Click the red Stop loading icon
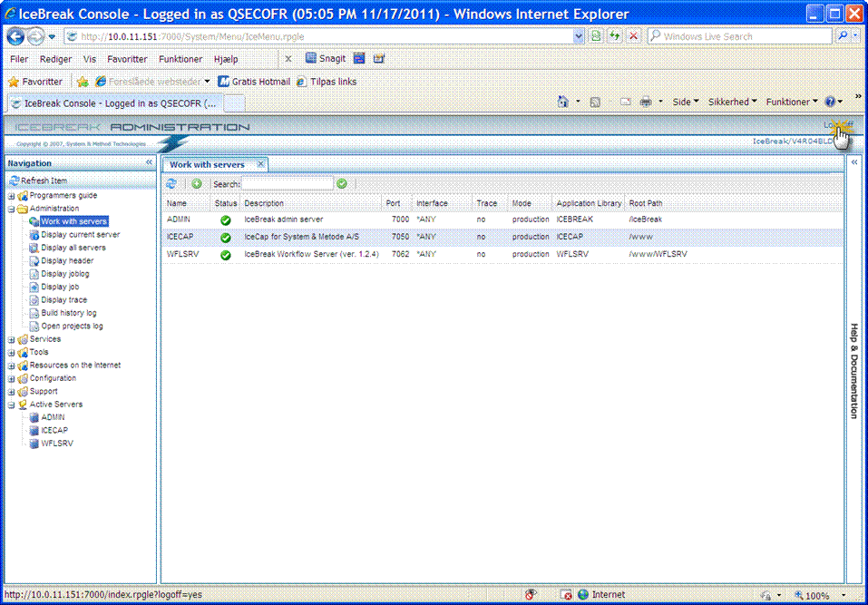 [x=633, y=36]
